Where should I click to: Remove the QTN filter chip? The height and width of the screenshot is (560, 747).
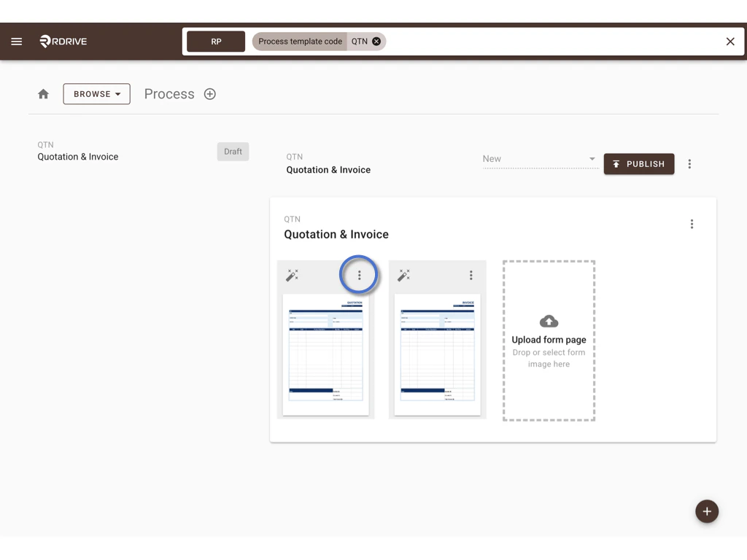point(377,42)
